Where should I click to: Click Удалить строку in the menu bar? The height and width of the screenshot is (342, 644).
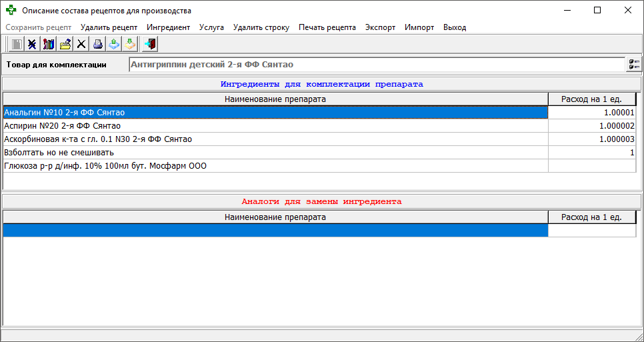click(261, 27)
